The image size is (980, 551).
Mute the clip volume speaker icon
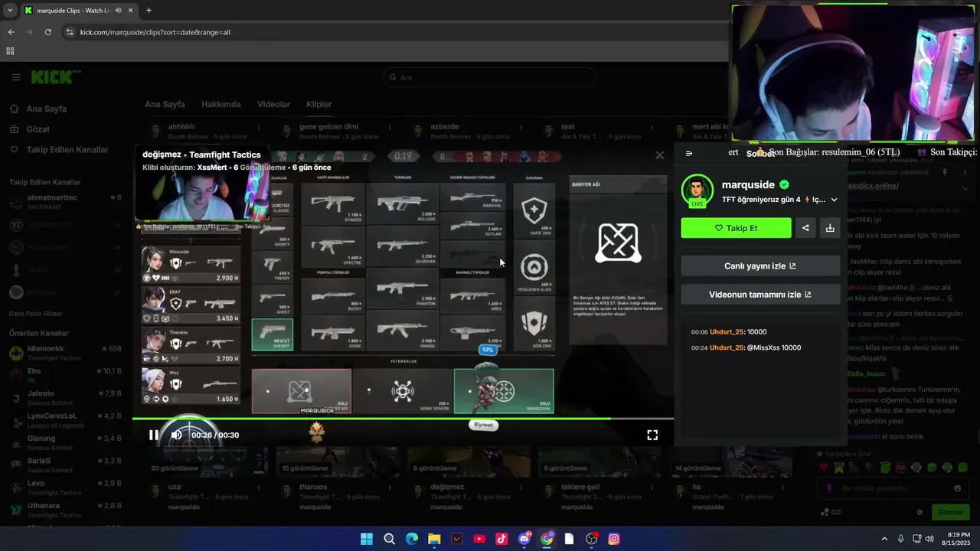[x=176, y=435]
